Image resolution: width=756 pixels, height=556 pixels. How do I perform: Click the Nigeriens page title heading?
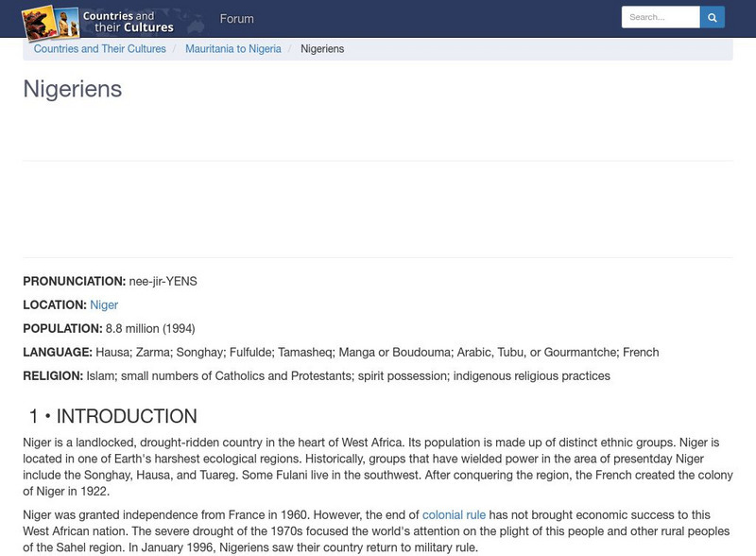(x=73, y=89)
